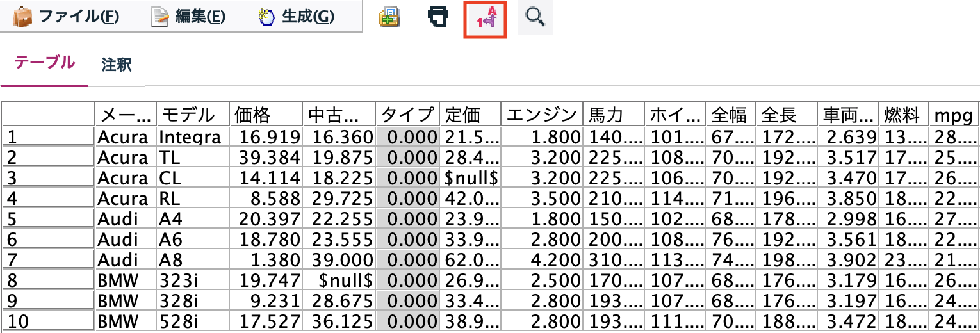
Task: Click the $null$ cell in Acura CL row
Action: click(x=470, y=177)
